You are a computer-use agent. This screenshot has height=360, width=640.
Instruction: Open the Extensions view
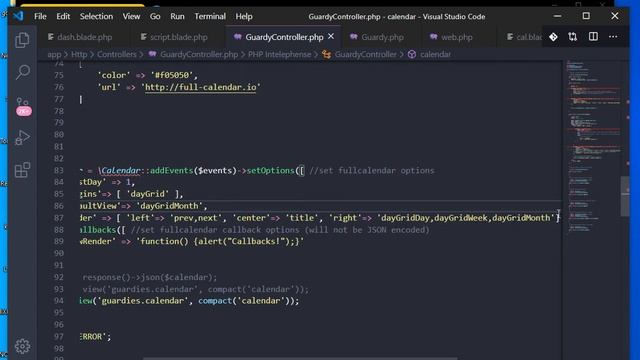pos(22,170)
